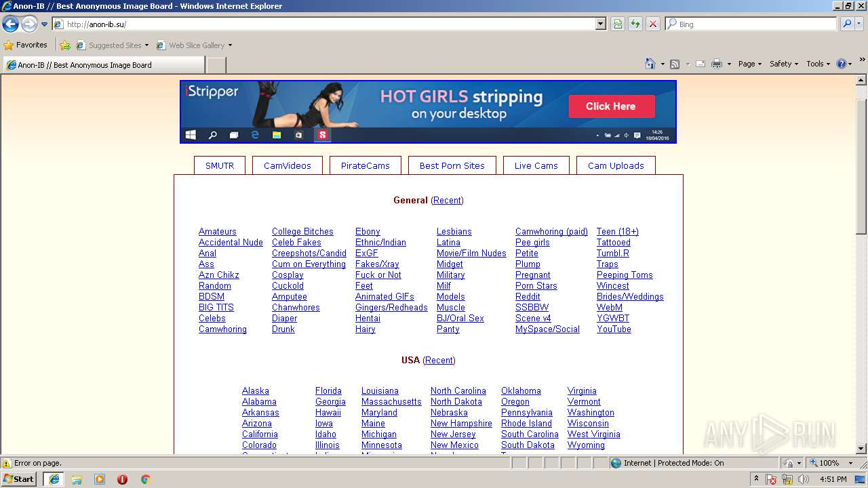Click the Live Cams site tab

pyautogui.click(x=536, y=165)
